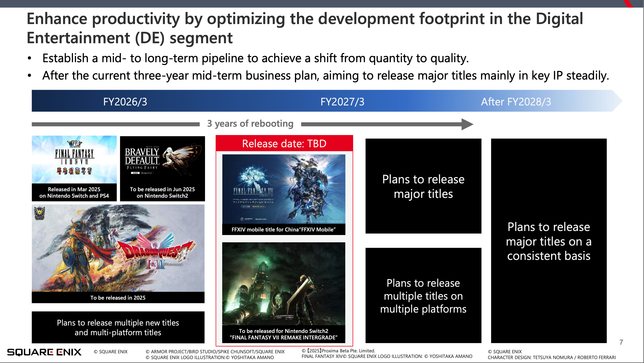The image size is (644, 363).
Task: Click the "© SQUARE ENIX" copyright beside the logo
Action: point(110,352)
